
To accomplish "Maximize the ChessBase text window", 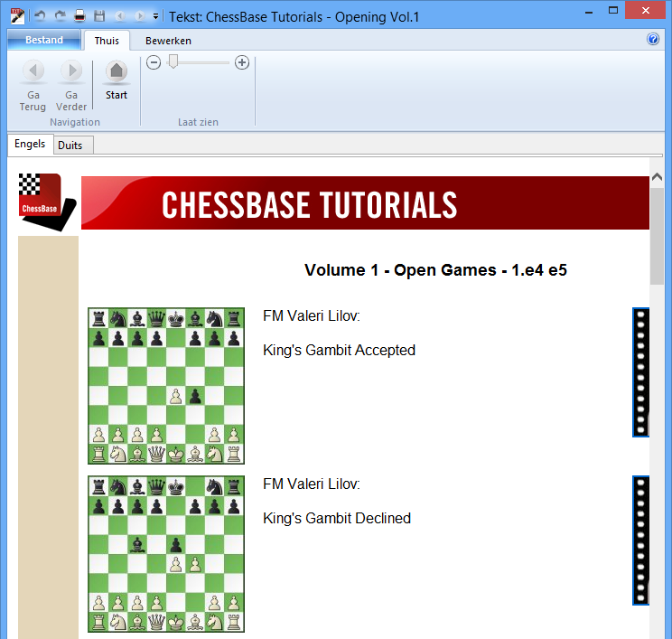I will 613,11.
